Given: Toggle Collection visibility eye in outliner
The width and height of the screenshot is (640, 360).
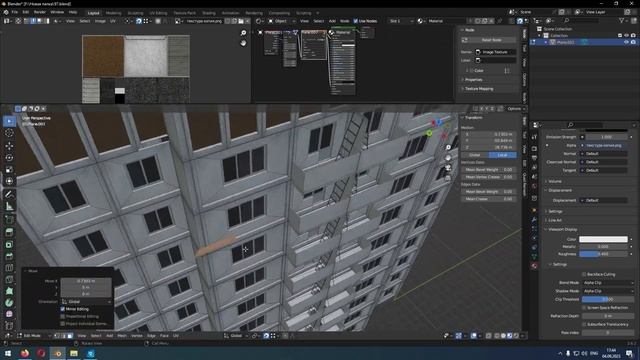Looking at the screenshot, I should [627, 36].
